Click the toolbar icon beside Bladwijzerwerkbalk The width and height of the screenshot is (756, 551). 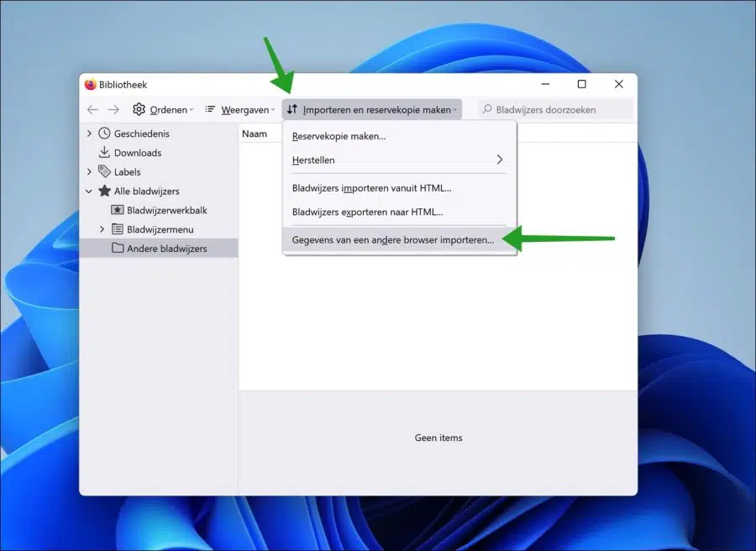pos(117,210)
